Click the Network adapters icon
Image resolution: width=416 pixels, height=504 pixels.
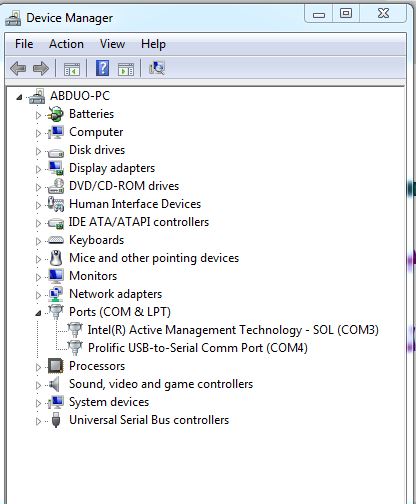[x=56, y=294]
